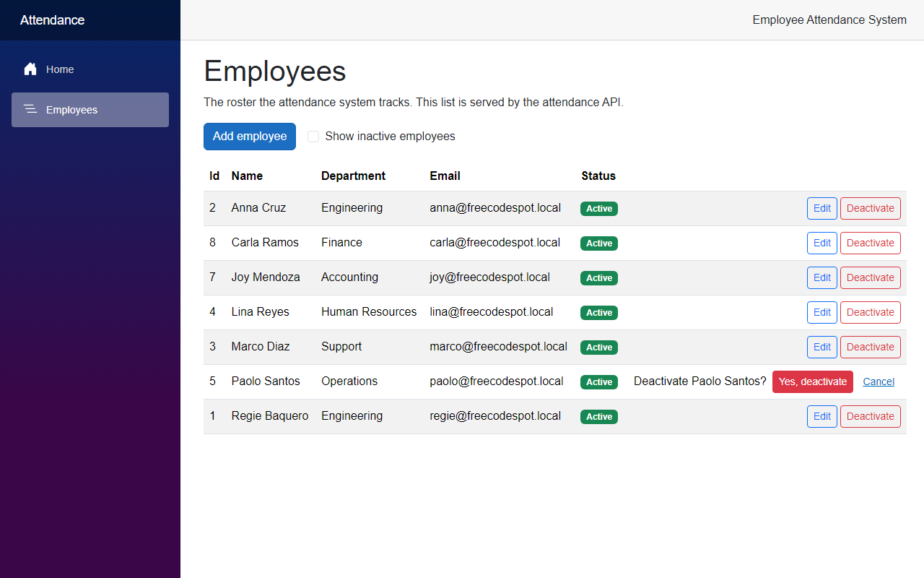
Task: Click the name Regie Baquero
Action: click(x=270, y=415)
